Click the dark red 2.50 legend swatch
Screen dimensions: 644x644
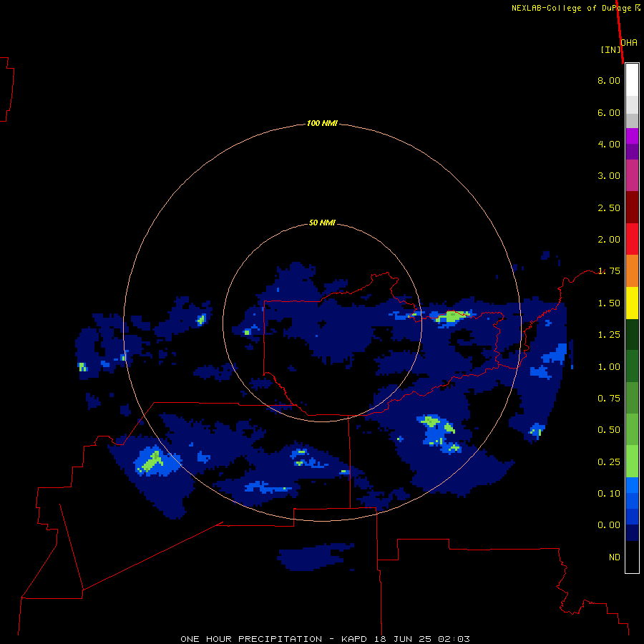pyautogui.click(x=632, y=208)
